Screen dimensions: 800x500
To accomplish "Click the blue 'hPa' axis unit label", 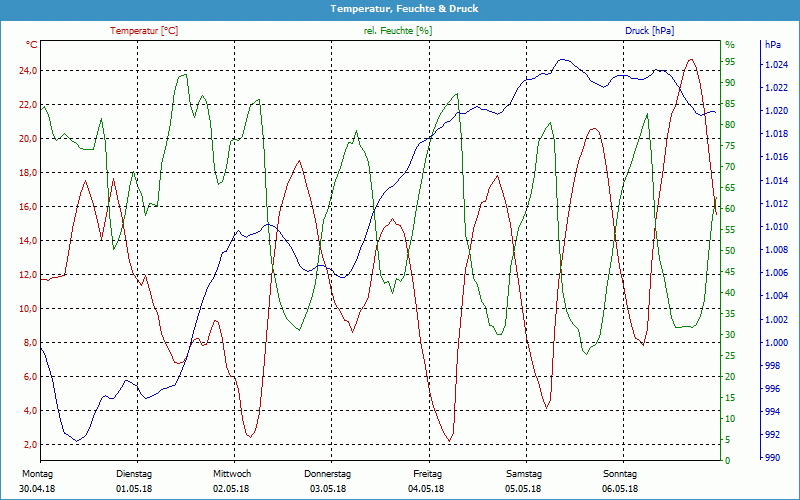I will [x=772, y=44].
